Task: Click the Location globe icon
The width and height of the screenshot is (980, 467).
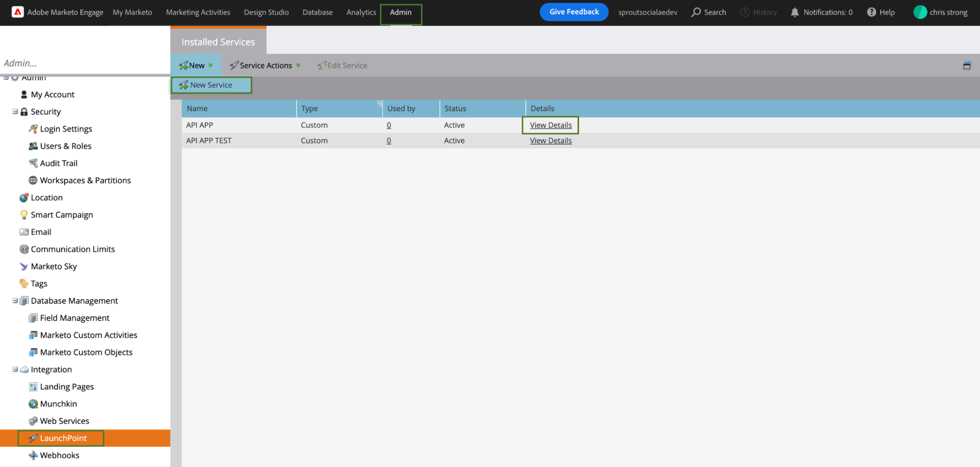Action: (24, 197)
